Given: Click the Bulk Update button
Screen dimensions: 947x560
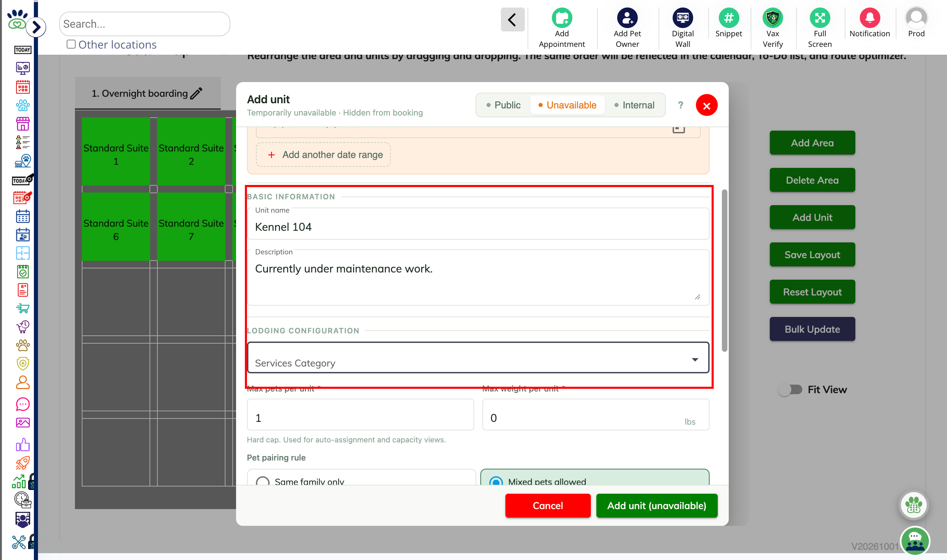Looking at the screenshot, I should (x=812, y=329).
